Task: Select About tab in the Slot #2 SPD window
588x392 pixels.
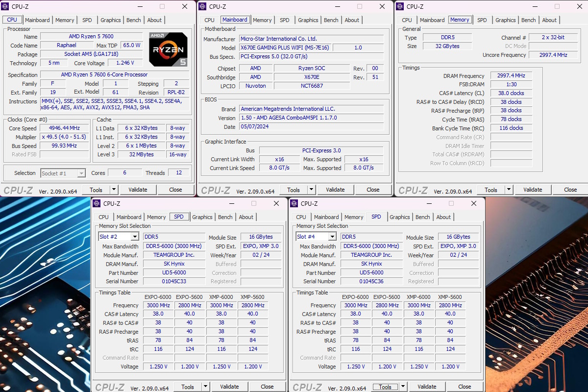Action: (x=246, y=217)
